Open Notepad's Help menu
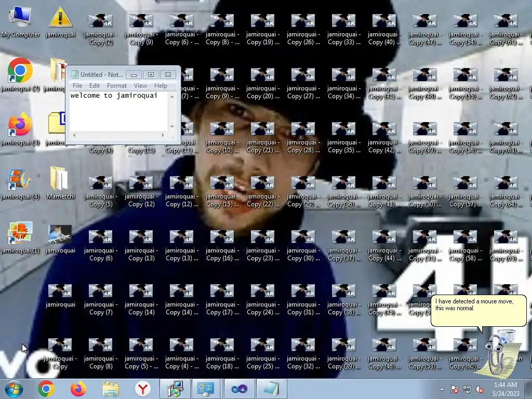Screen dimensions: 532x399 pos(161,86)
